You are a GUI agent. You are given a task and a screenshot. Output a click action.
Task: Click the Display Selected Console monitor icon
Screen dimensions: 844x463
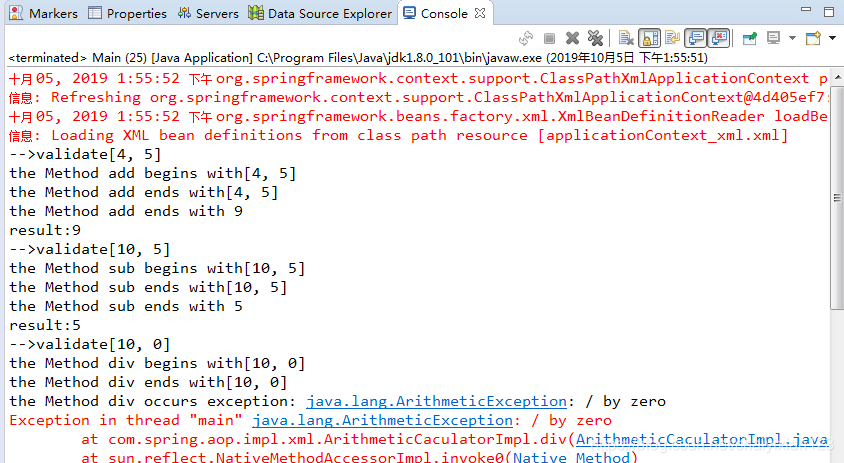coord(773,38)
